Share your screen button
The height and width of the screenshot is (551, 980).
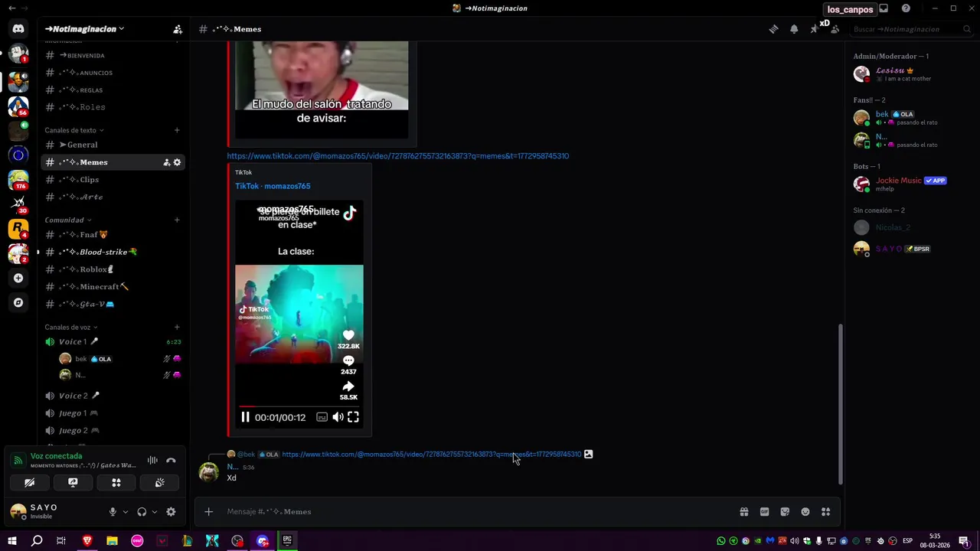[x=73, y=483]
